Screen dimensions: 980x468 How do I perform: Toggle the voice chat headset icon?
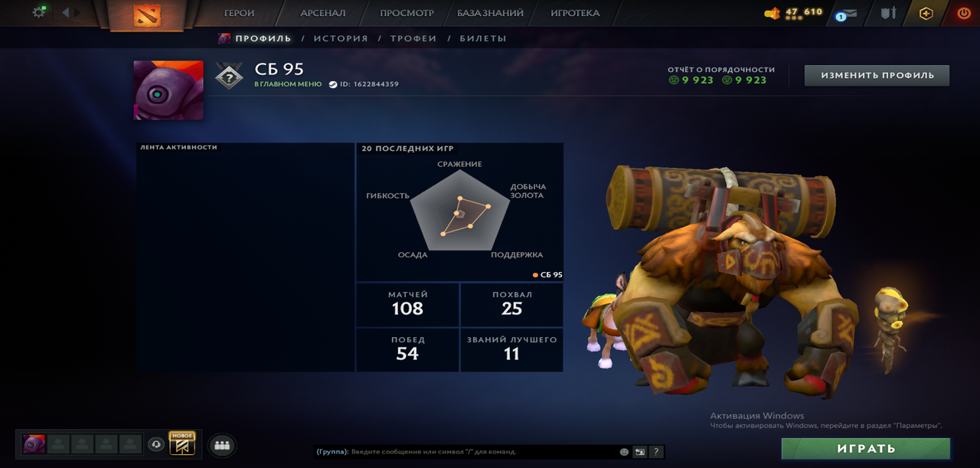click(x=156, y=444)
